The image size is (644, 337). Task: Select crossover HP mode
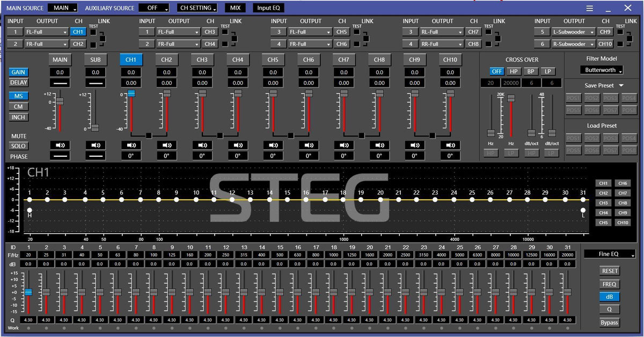(514, 71)
